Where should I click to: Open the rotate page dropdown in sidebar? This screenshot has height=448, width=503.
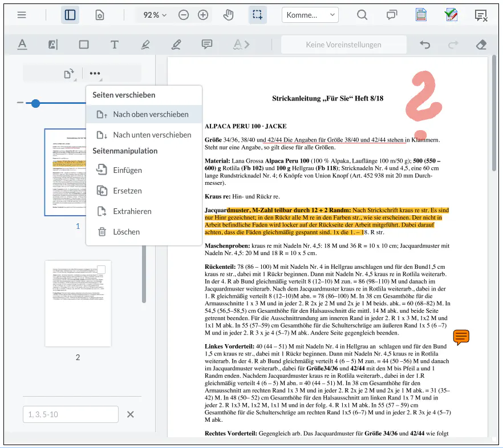click(70, 74)
